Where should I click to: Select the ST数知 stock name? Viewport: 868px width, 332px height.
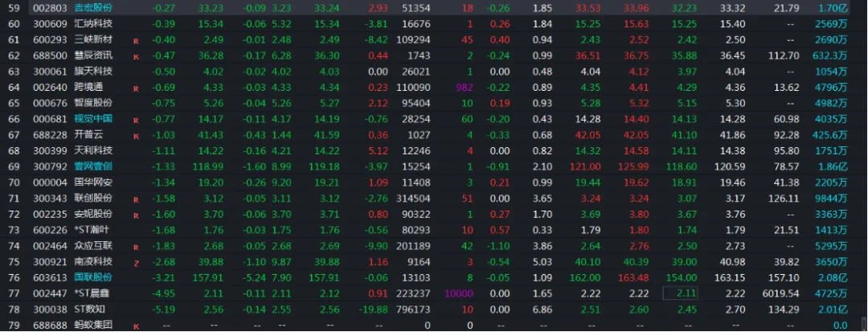(x=90, y=309)
